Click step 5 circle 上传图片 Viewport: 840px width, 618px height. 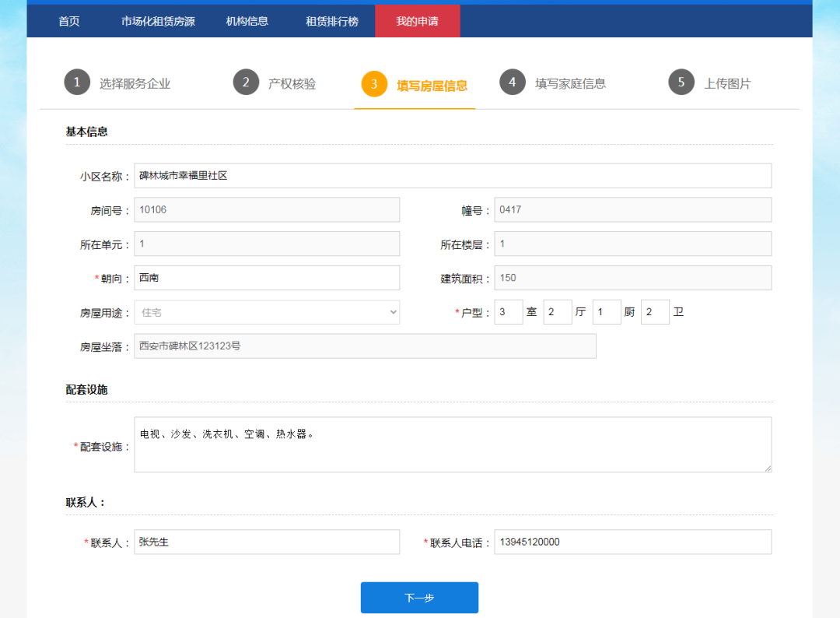tap(681, 83)
